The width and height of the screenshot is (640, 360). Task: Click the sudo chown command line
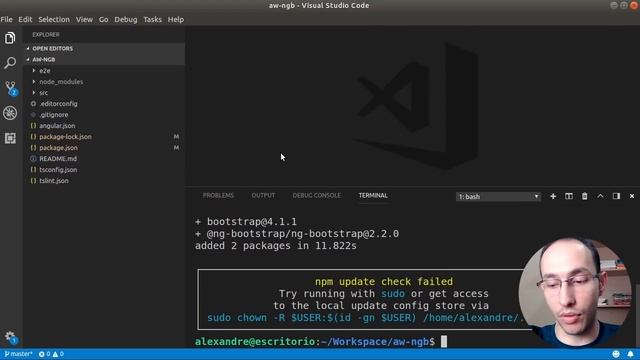point(365,318)
